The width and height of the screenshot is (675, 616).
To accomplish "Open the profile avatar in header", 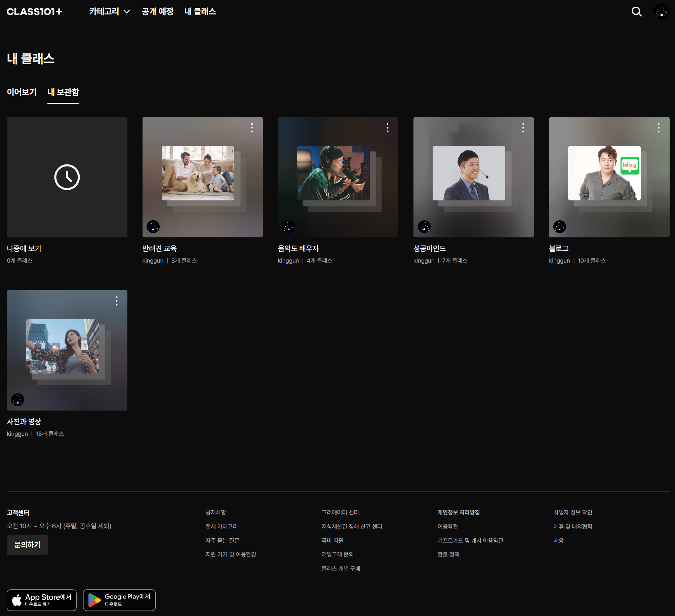I will point(661,12).
